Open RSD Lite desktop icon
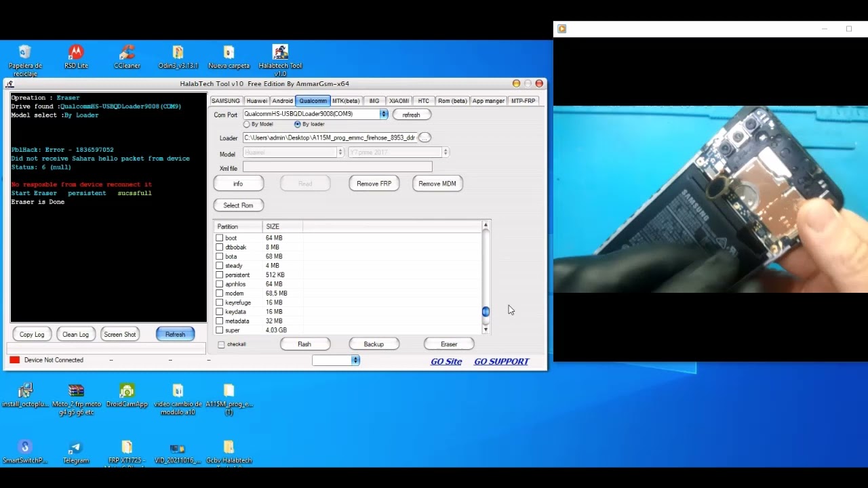This screenshot has height=488, width=868. click(76, 57)
